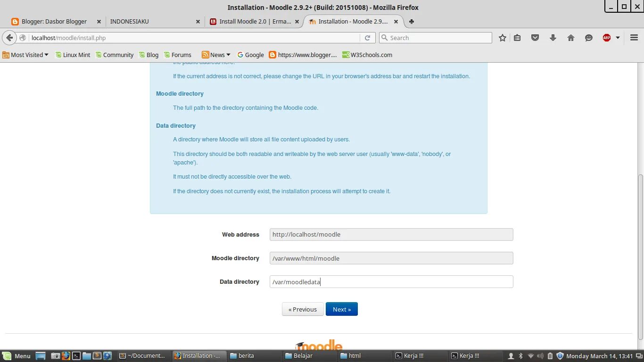
Task: Click the browser back arrow button
Action: click(9, 38)
